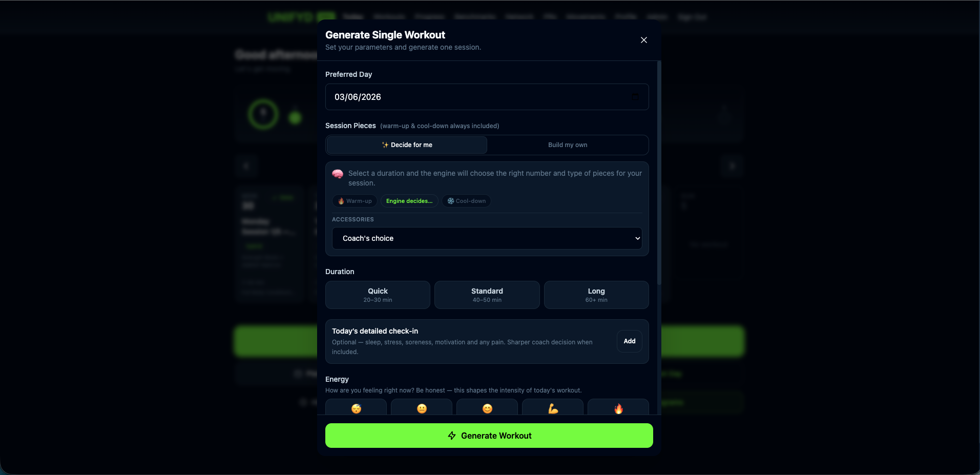Click the 'ACCESSORIES' heading text
The width and height of the screenshot is (980, 475).
click(x=353, y=219)
